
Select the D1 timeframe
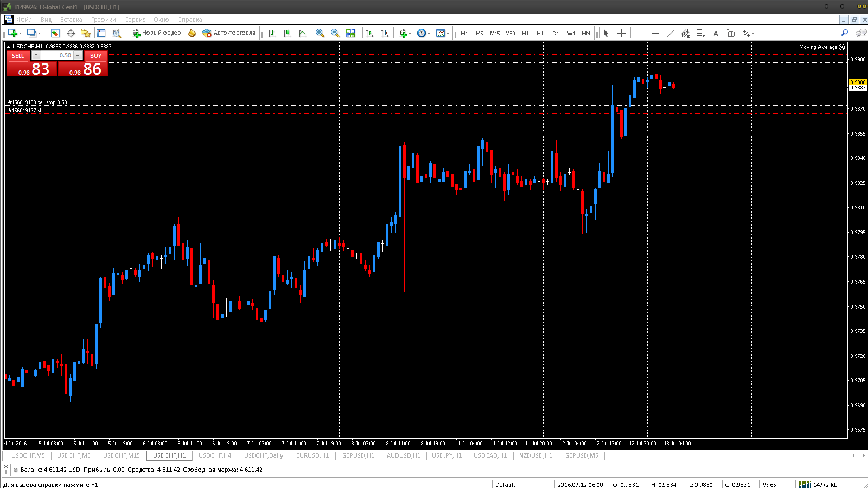pyautogui.click(x=556, y=33)
